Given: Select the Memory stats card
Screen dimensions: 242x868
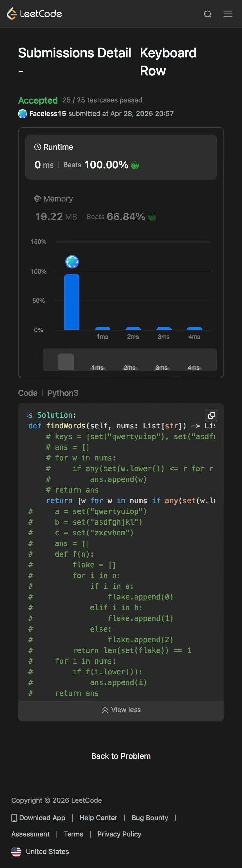Looking at the screenshot, I should point(121,209).
